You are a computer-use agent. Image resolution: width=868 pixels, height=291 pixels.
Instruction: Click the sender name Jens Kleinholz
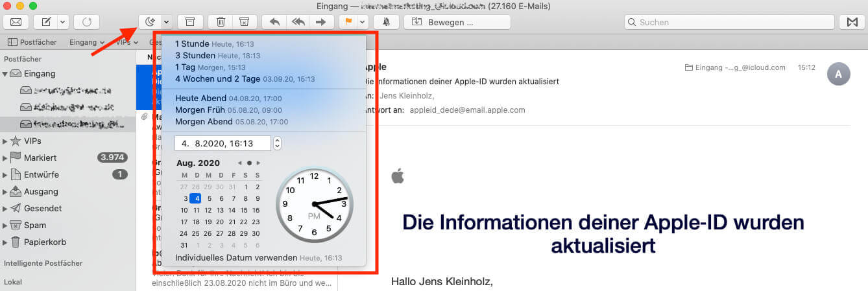[406, 96]
